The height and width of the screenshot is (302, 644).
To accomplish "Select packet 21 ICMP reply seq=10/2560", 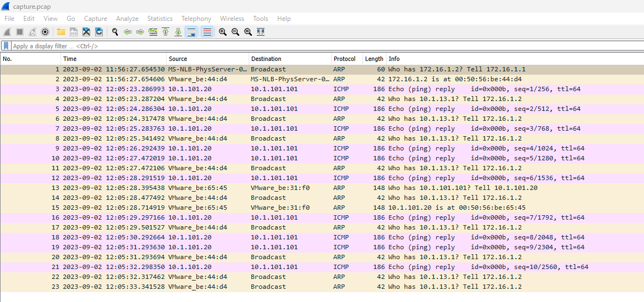I will coord(322,267).
